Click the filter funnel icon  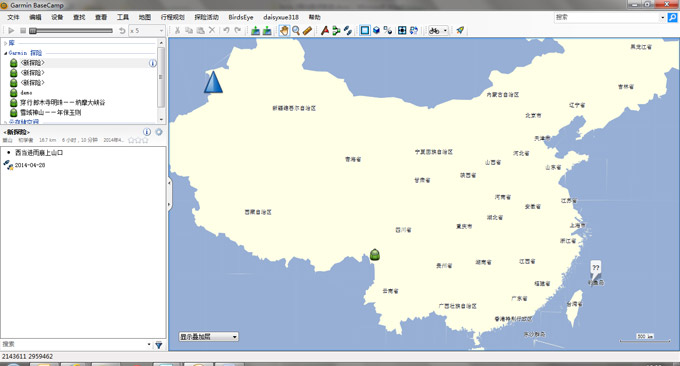click(x=159, y=345)
